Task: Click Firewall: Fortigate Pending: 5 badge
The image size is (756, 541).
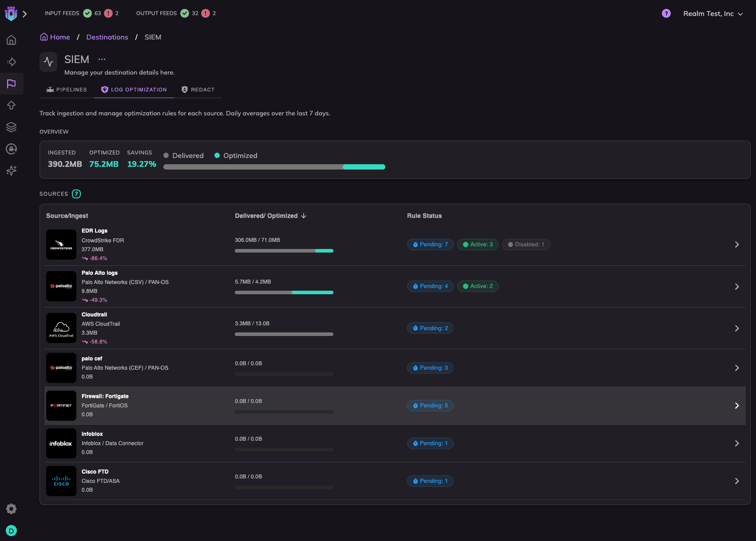Action: click(x=430, y=406)
